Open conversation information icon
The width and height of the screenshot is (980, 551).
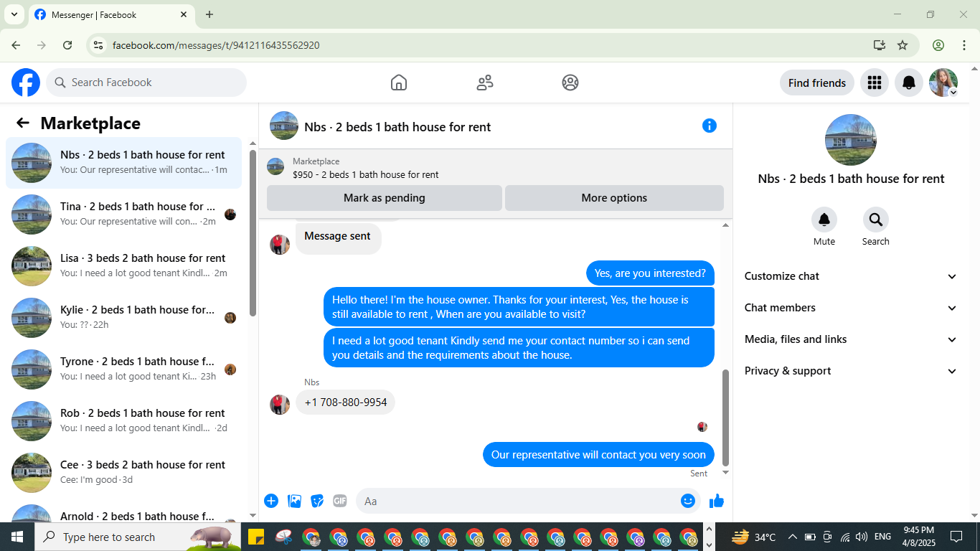click(710, 126)
